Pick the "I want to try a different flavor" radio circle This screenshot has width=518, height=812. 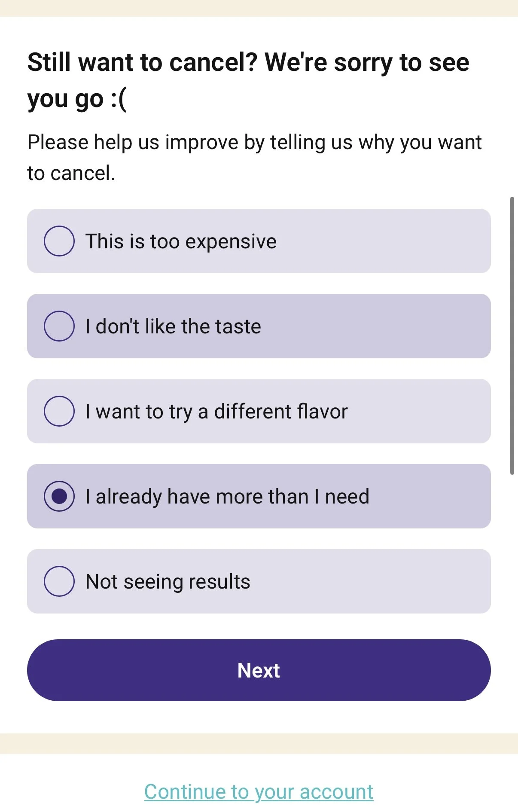(59, 411)
